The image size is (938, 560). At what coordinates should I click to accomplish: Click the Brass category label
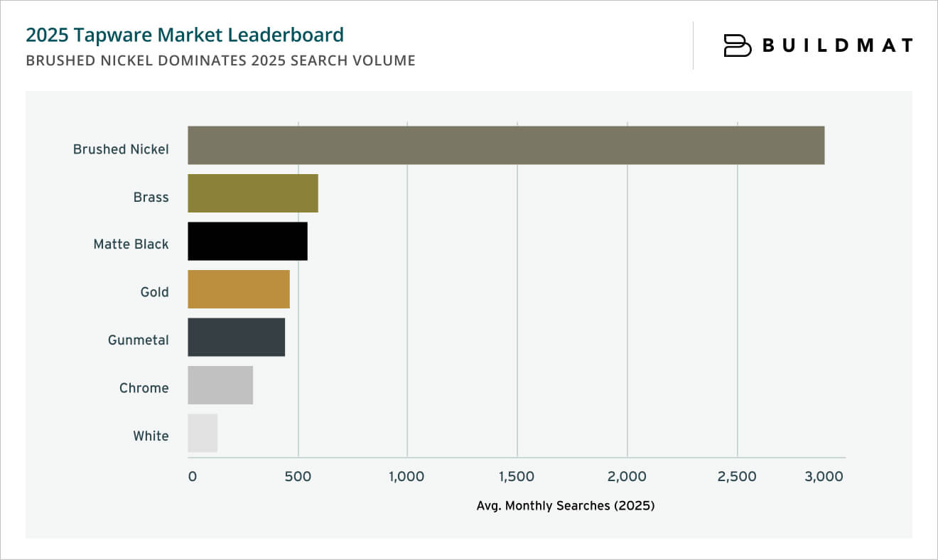153,196
